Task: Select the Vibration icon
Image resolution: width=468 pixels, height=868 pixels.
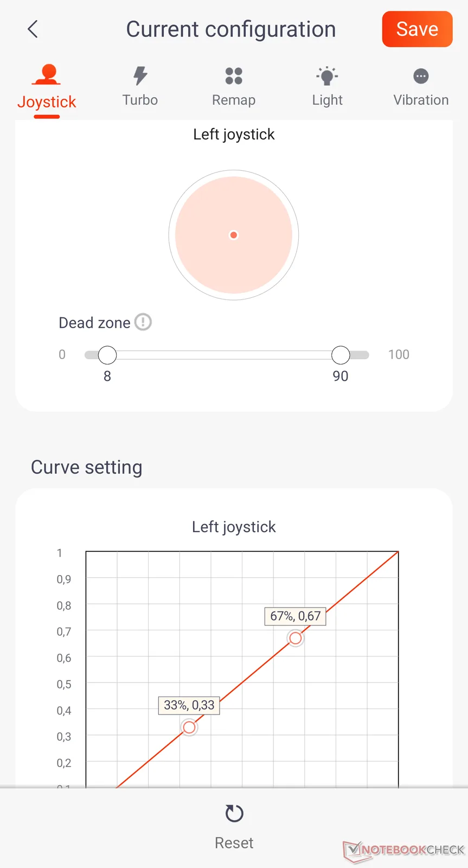Action: [x=421, y=76]
